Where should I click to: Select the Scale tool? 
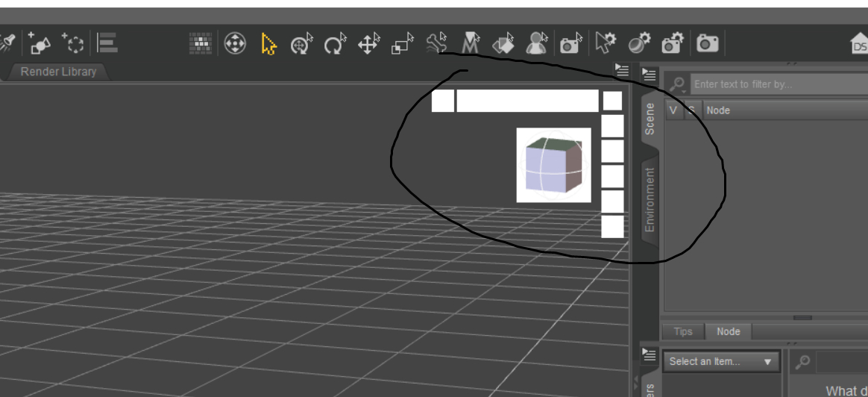[x=403, y=43]
